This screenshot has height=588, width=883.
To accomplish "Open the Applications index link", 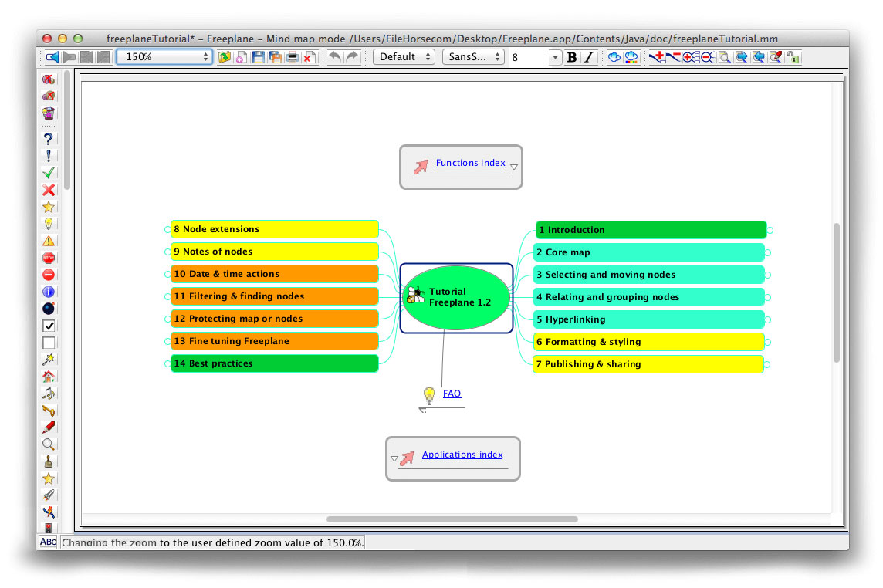I will tap(462, 455).
